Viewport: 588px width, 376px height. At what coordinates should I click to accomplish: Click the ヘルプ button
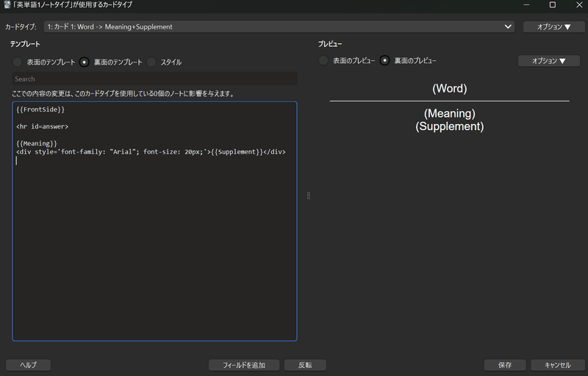coord(28,365)
